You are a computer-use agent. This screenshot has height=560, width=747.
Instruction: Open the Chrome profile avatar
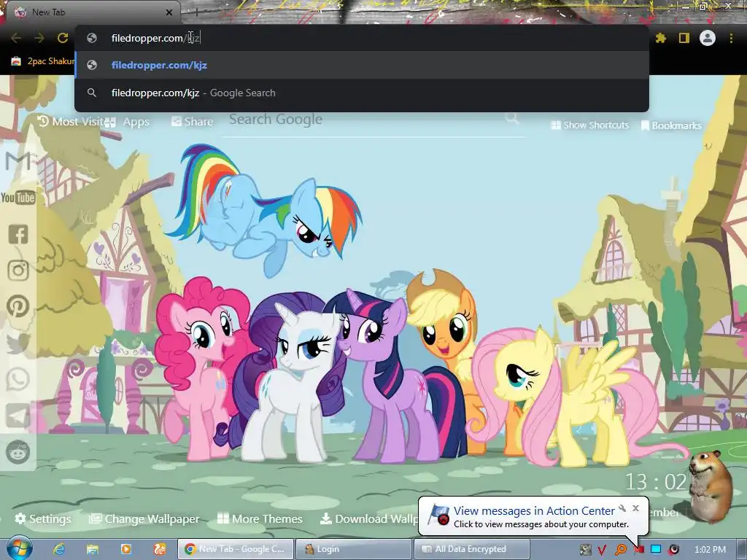(708, 38)
